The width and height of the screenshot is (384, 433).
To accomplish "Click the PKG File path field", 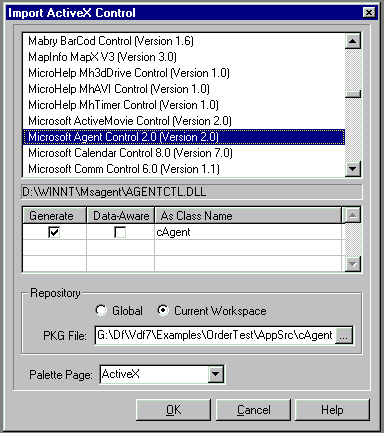I will point(215,335).
